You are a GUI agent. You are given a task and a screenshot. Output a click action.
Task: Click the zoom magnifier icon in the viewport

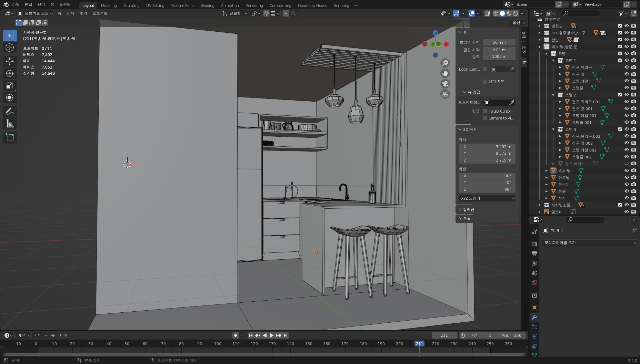click(x=445, y=63)
